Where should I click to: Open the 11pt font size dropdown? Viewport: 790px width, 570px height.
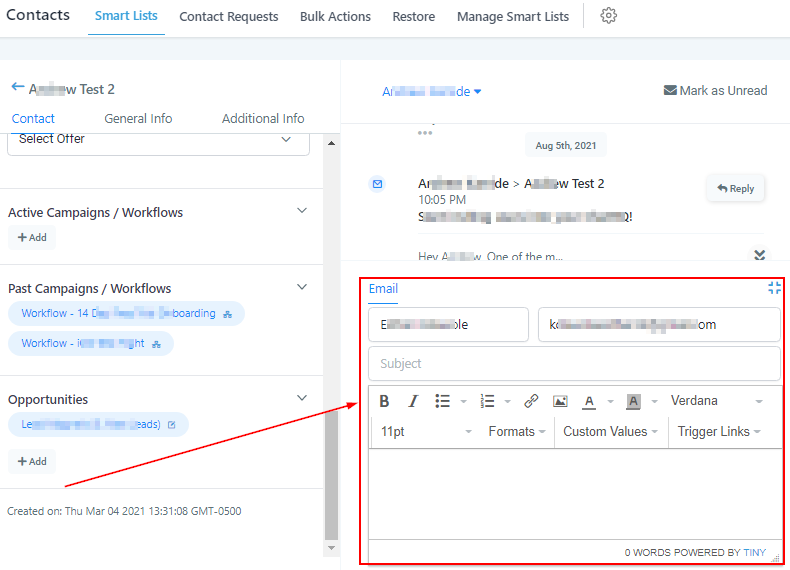[425, 432]
